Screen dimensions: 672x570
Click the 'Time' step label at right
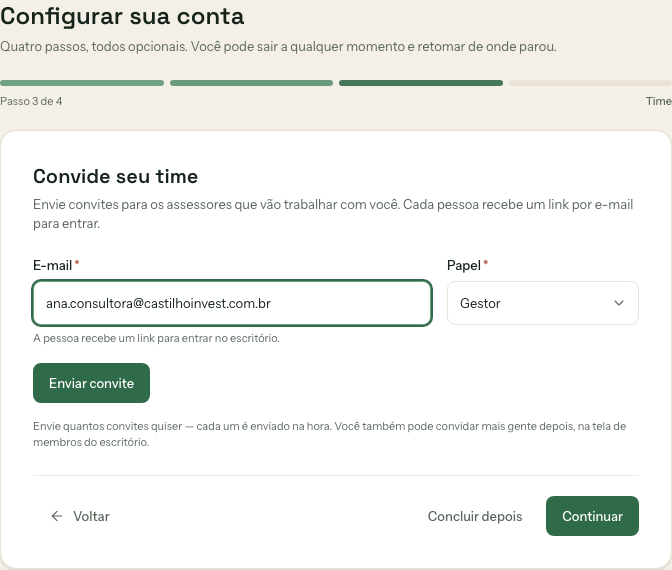click(x=659, y=101)
